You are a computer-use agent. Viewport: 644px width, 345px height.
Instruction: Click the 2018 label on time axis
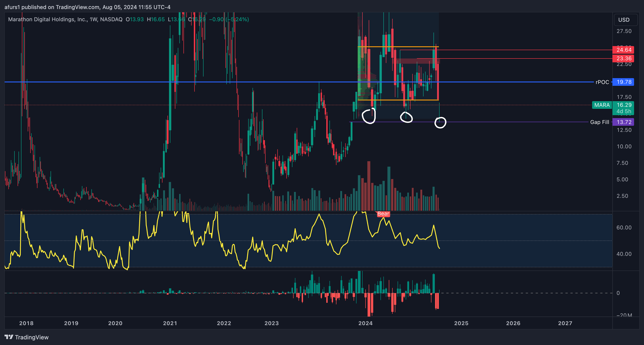click(x=26, y=323)
